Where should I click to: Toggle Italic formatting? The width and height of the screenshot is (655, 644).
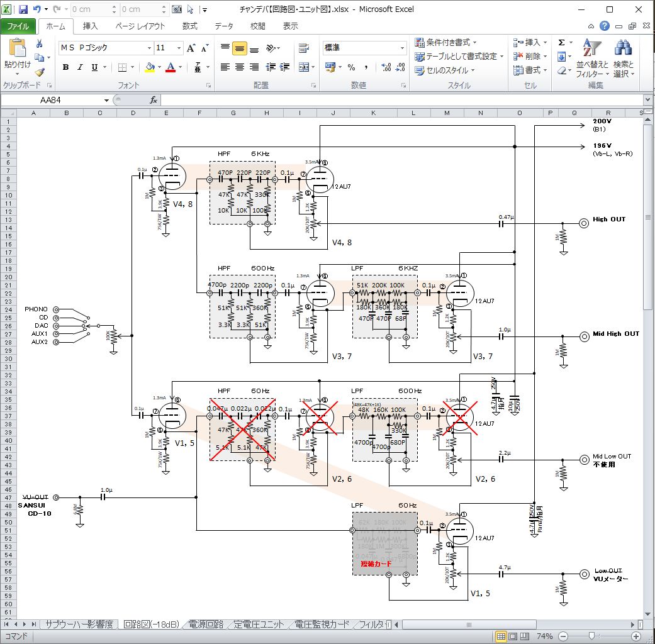point(80,67)
